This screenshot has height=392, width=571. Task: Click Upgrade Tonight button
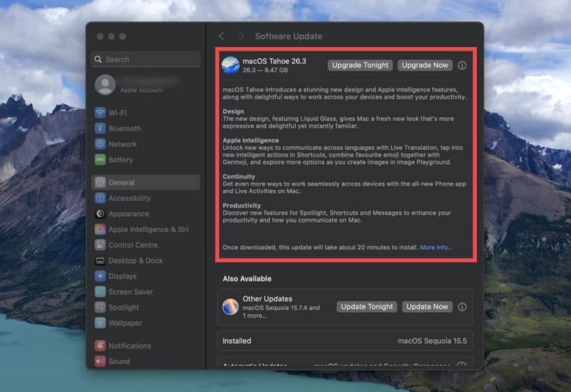pos(360,65)
